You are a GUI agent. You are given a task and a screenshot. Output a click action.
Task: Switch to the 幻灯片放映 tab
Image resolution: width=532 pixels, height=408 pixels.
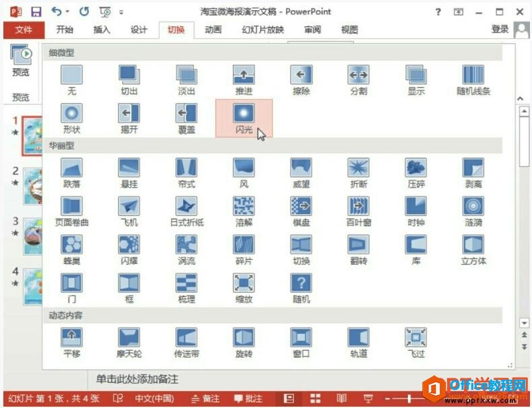coord(263,30)
